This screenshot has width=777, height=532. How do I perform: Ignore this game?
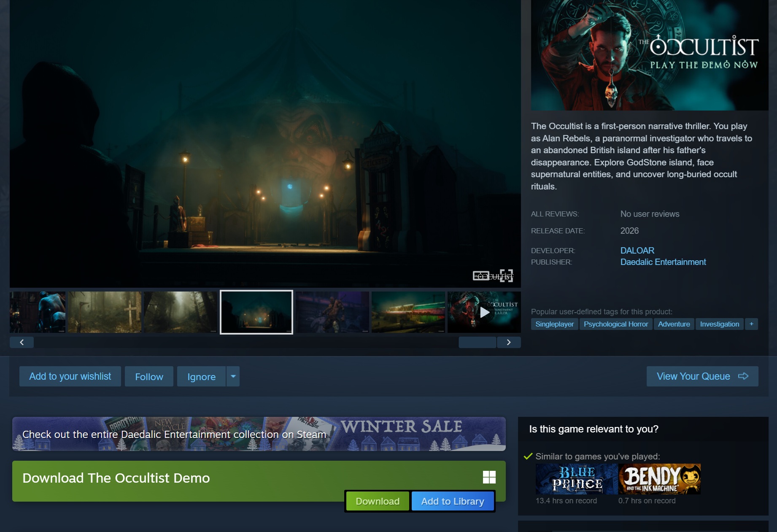coord(201,376)
